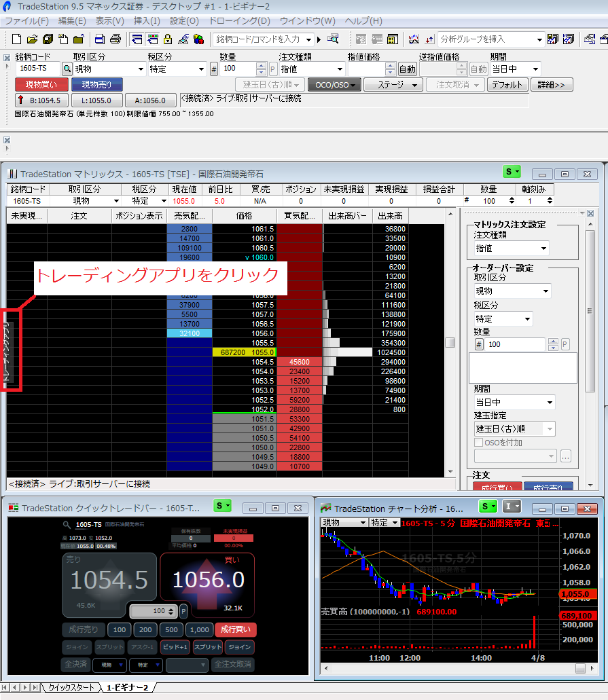
Task: Click 成行買い in Quick Trade Bar
Action: tap(236, 629)
